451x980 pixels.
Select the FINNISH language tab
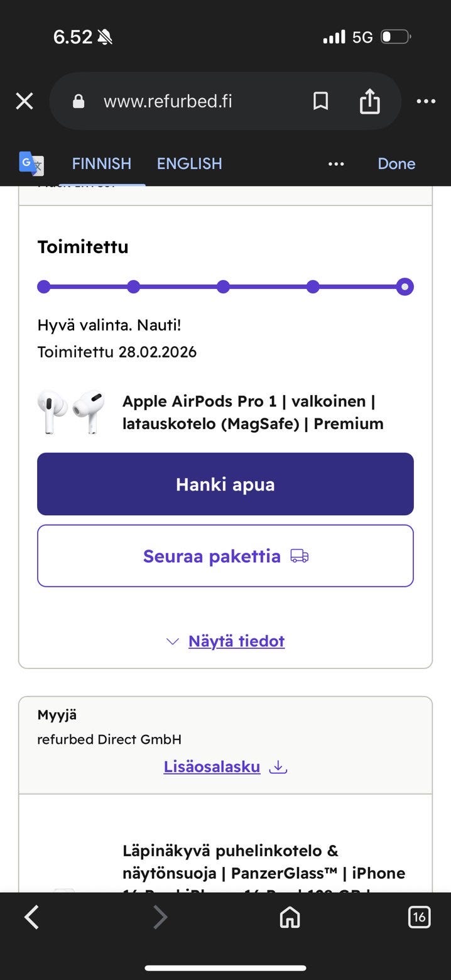[x=101, y=163]
